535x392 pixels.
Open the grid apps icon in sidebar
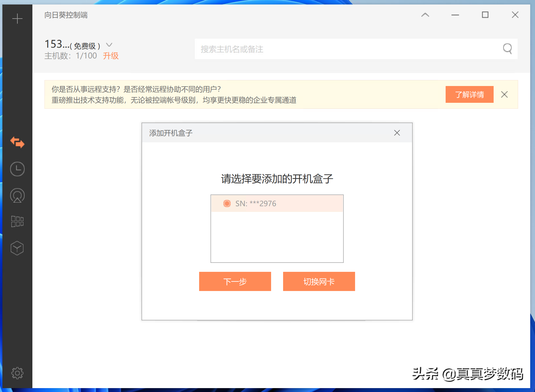click(x=17, y=221)
